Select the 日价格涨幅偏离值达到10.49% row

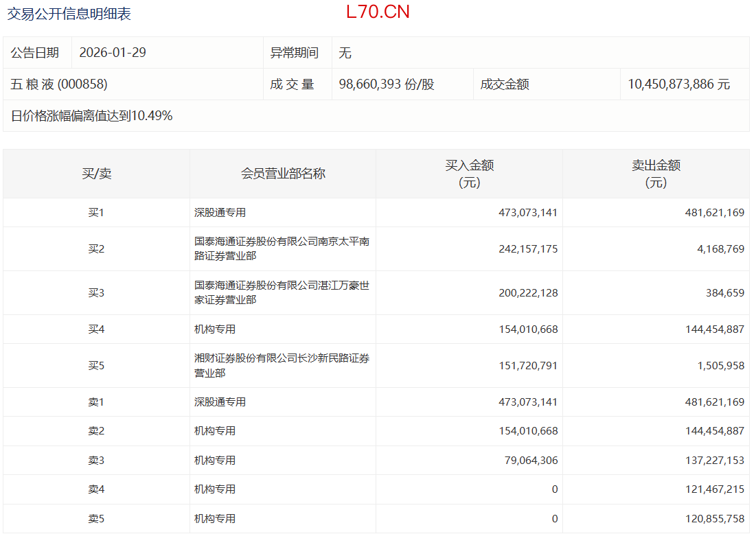pos(92,116)
